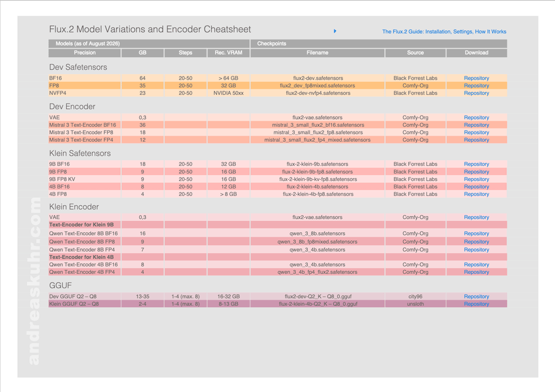Click the Flux.2 Model Variations and Encoder Cheatsheet title
The width and height of the screenshot is (555, 392).
(150, 29)
